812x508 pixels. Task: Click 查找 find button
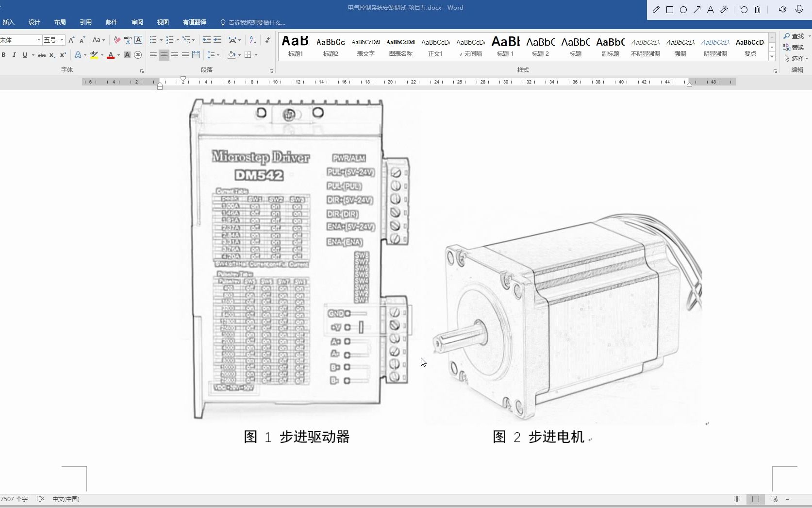pyautogui.click(x=794, y=36)
